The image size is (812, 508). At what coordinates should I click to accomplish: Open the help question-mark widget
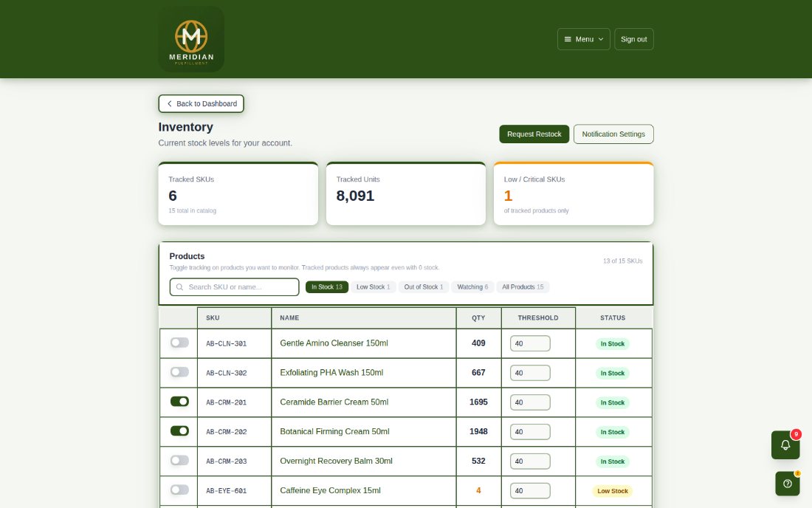pyautogui.click(x=787, y=484)
